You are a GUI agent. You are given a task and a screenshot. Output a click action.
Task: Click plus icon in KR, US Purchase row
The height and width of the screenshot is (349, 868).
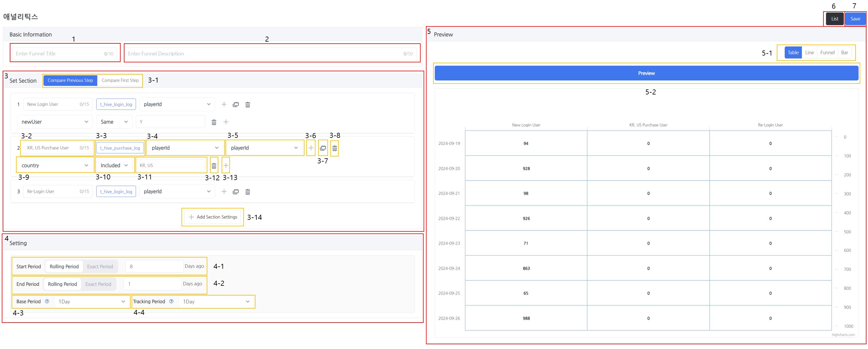311,148
